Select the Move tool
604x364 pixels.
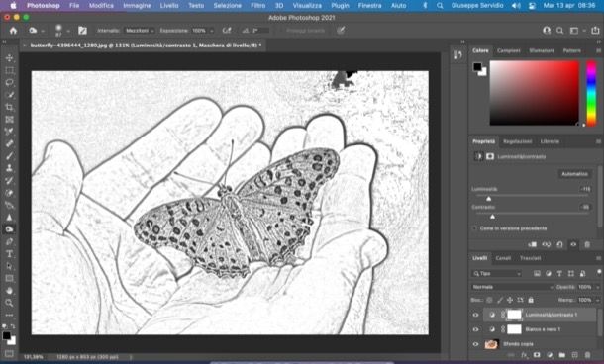tap(9, 58)
